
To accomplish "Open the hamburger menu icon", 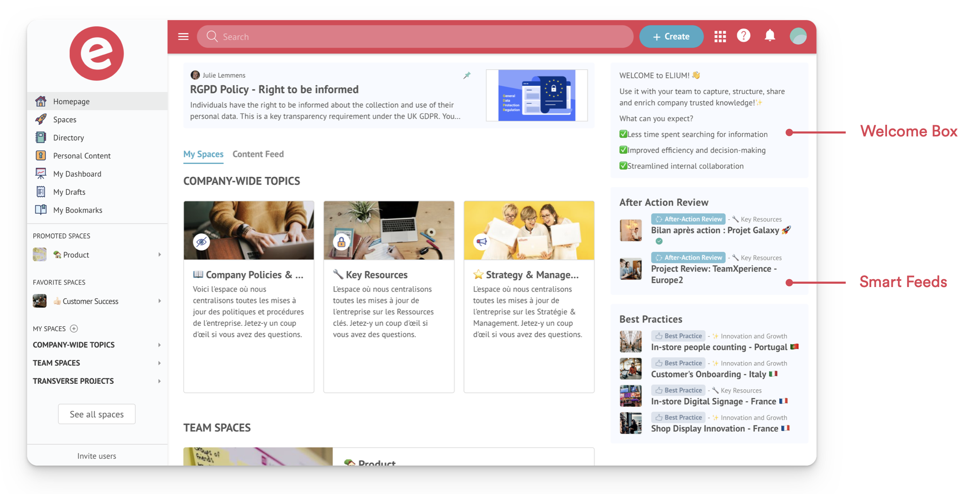I will pos(183,37).
